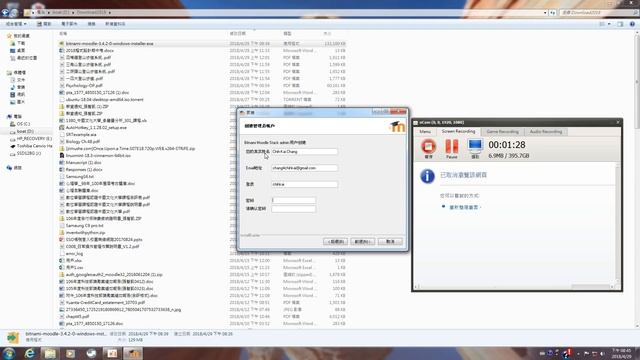Pause the oCam recording
This screenshot has width=640, height=360.
(451, 147)
